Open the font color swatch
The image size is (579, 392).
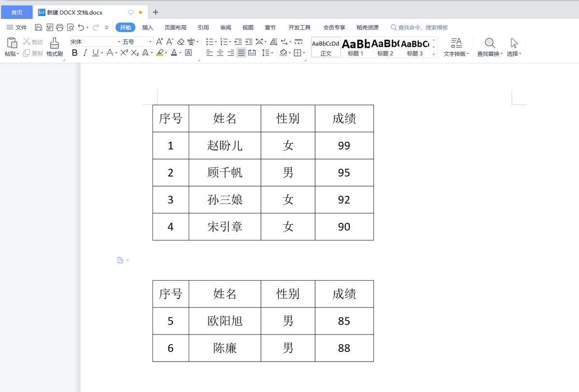[174, 53]
